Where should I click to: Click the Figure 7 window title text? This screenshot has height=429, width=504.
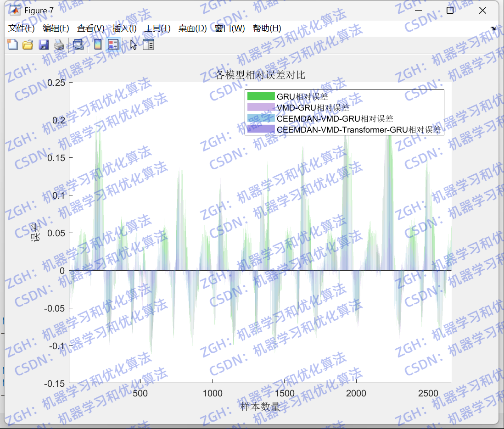tap(39, 11)
